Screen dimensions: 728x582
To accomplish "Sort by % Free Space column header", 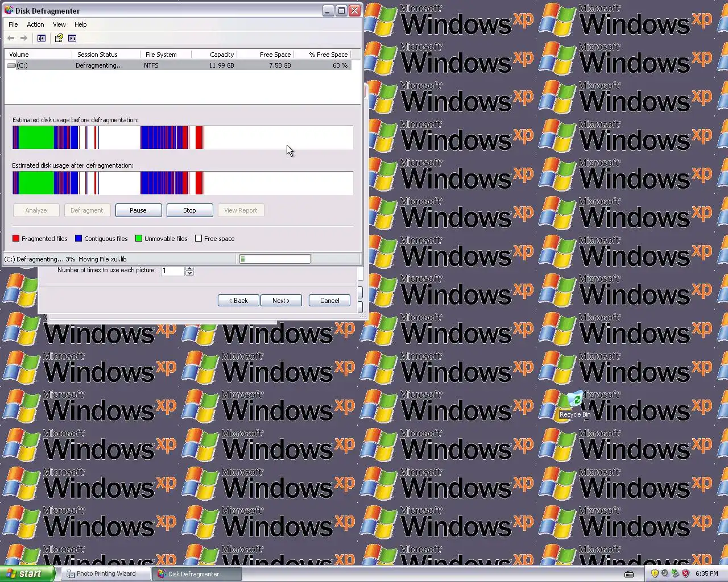I will pyautogui.click(x=322, y=55).
